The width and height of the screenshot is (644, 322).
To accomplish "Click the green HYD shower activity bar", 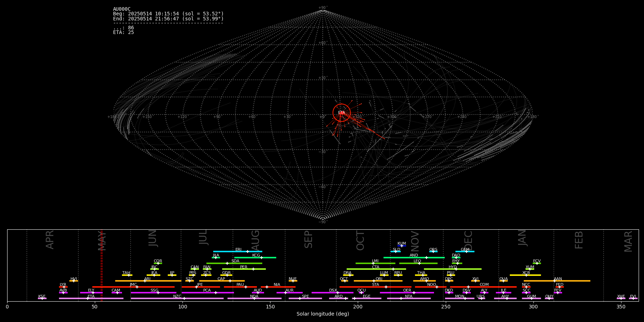I will click(453, 269).
